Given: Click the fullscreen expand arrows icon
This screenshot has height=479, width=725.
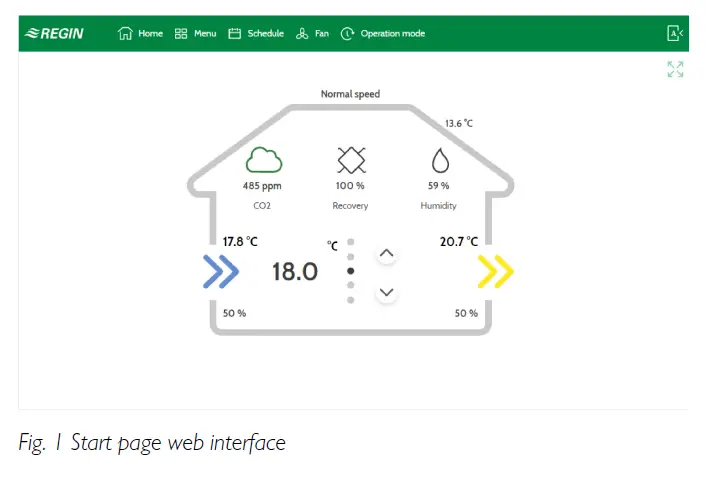Looking at the screenshot, I should tap(675, 69).
